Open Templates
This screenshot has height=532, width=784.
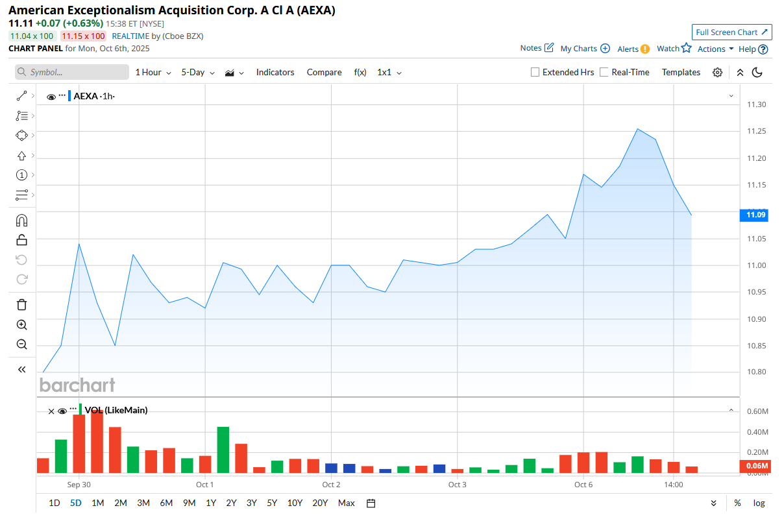point(681,73)
